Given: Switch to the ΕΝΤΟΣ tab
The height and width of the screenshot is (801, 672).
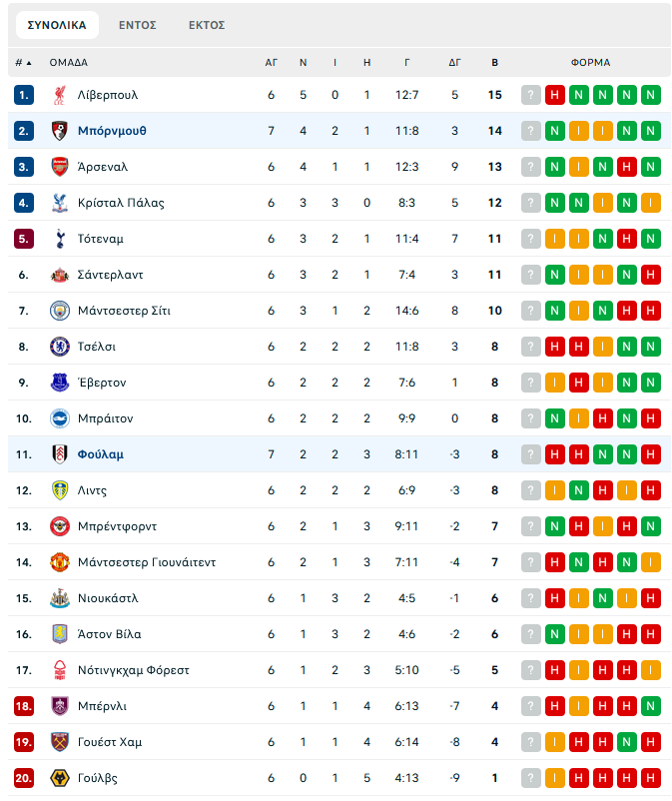Looking at the screenshot, I should tap(137, 25).
